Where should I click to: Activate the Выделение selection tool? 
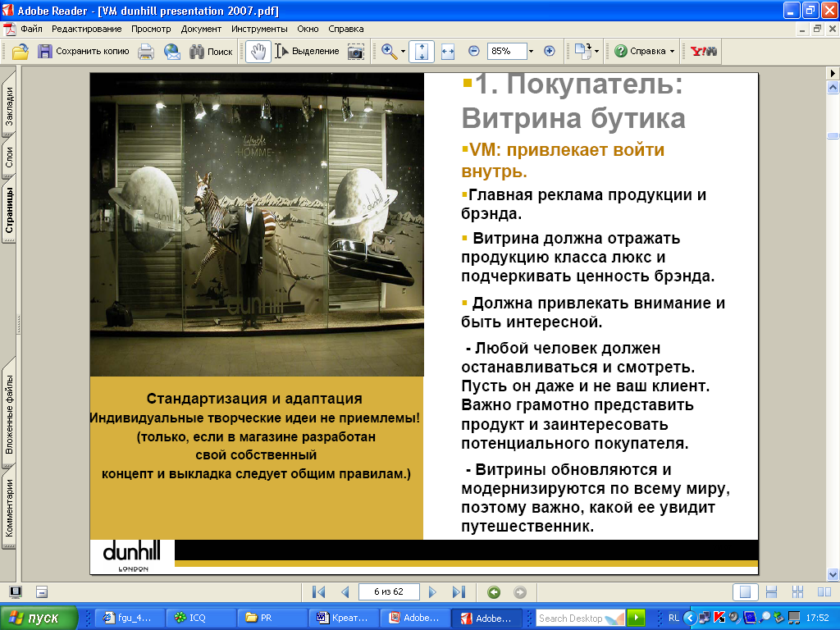pos(307,52)
